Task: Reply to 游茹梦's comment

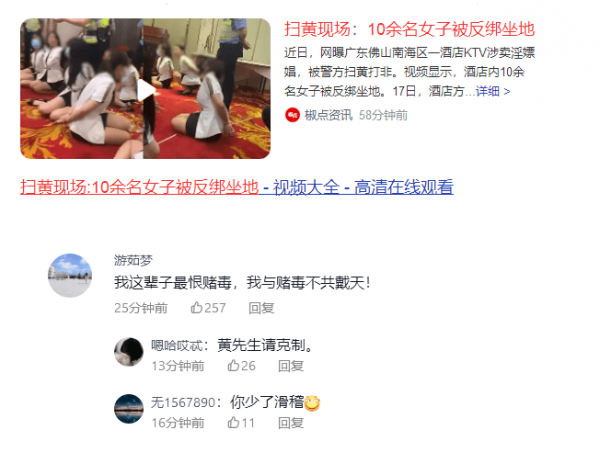Action: coord(261,308)
